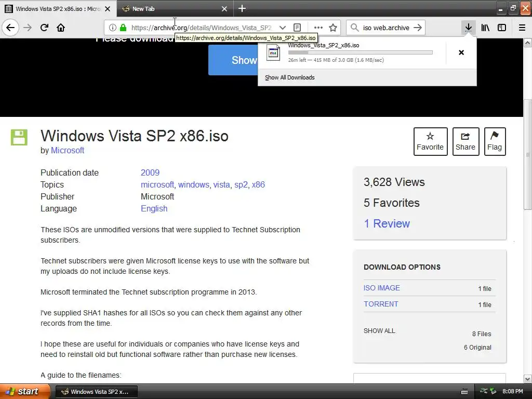Open the hamburger application menu

pyautogui.click(x=522, y=28)
